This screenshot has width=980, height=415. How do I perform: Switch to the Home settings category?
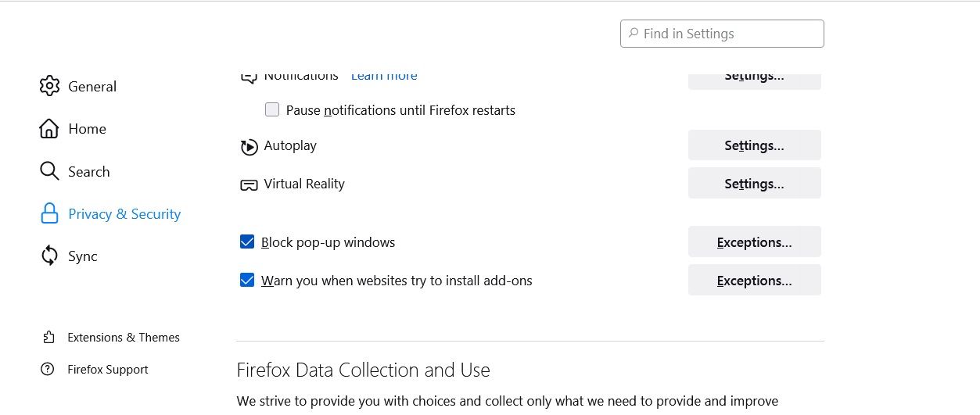click(x=87, y=129)
